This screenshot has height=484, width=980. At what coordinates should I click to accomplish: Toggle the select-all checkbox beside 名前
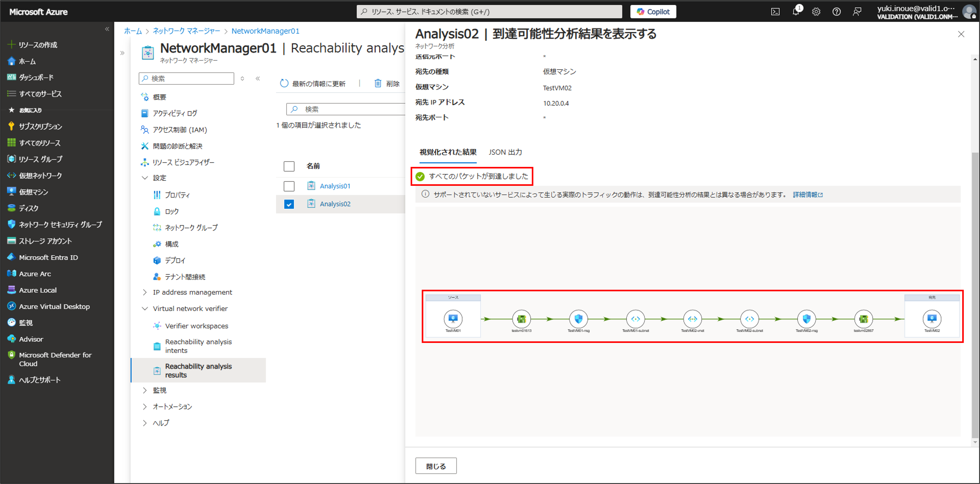[x=289, y=166]
